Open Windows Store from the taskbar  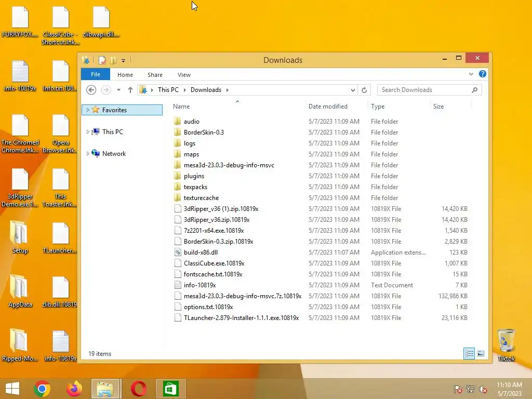point(170,389)
